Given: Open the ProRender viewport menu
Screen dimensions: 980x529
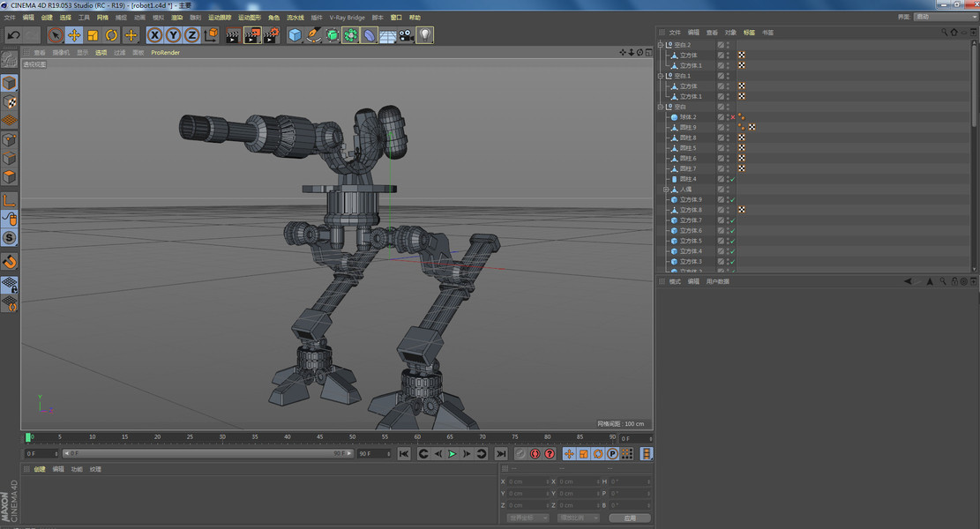Looking at the screenshot, I should (x=165, y=53).
